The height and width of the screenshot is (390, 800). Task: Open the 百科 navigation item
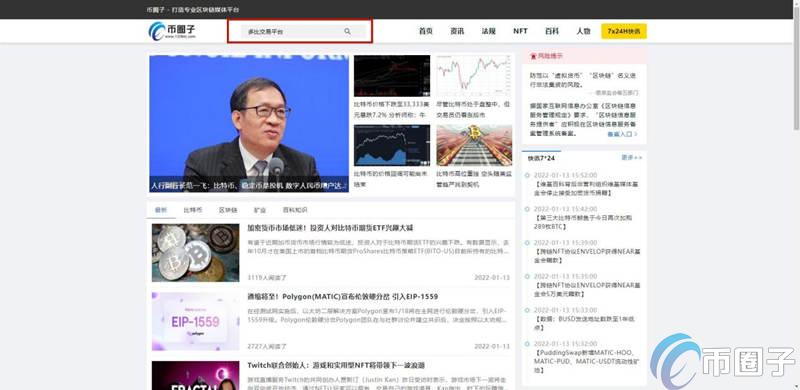coord(552,31)
